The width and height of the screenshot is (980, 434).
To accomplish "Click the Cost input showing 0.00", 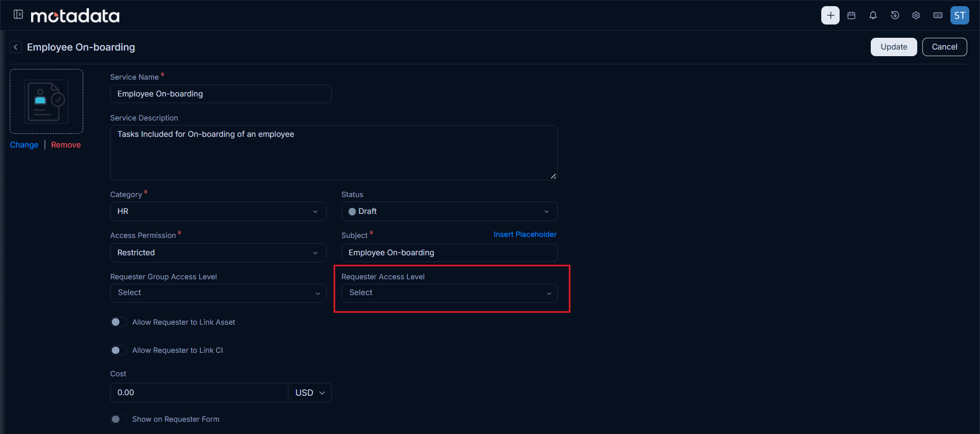I will coord(199,393).
